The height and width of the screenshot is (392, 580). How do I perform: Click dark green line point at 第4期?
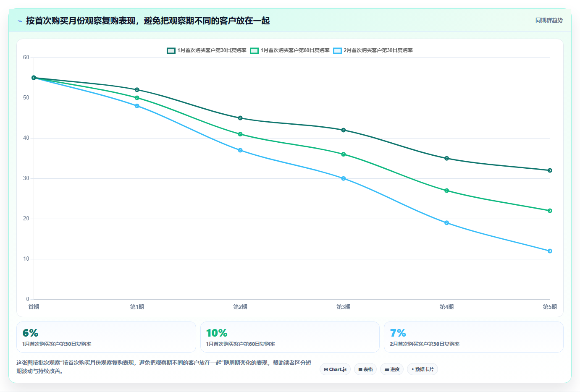[446, 158]
